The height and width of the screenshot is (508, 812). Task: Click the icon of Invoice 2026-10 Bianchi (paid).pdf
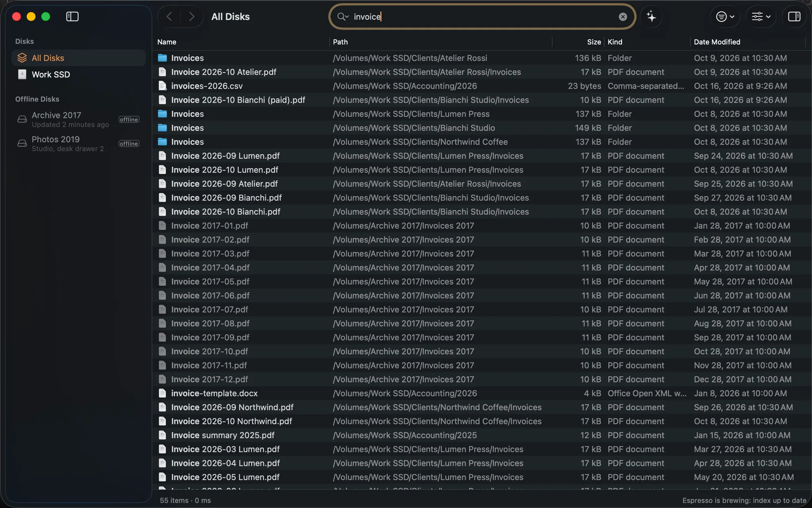coord(162,100)
